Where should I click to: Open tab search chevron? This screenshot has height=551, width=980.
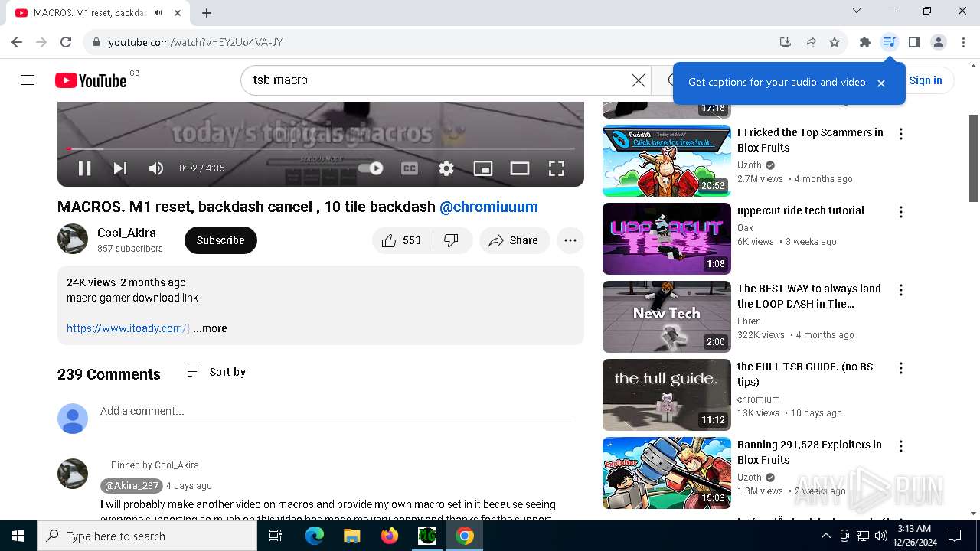pyautogui.click(x=857, y=11)
